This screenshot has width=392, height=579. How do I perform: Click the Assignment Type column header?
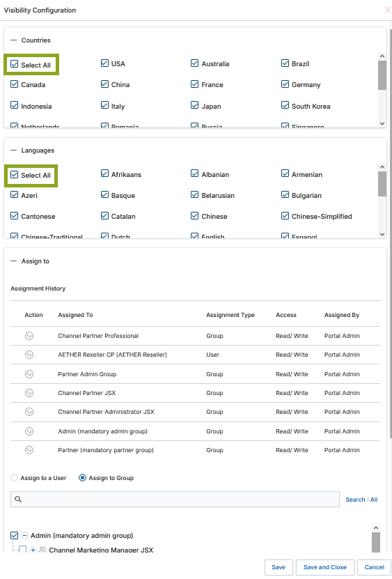(x=230, y=315)
